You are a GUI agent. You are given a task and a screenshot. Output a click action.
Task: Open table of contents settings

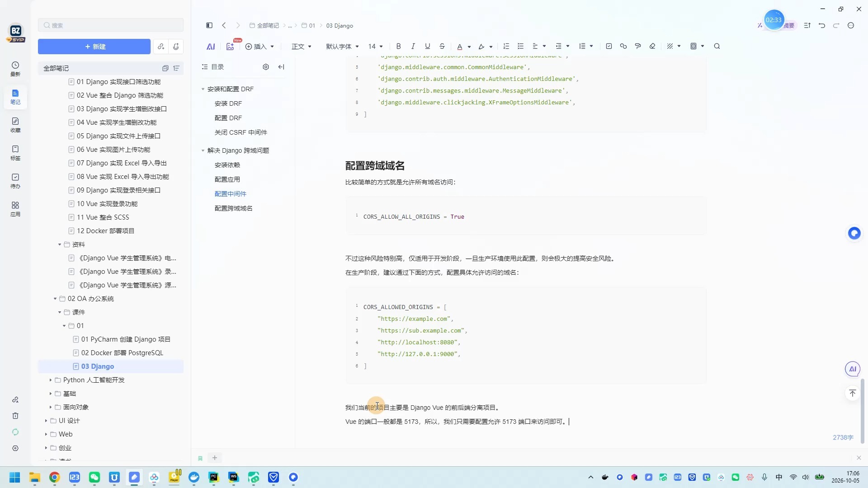coord(266,67)
